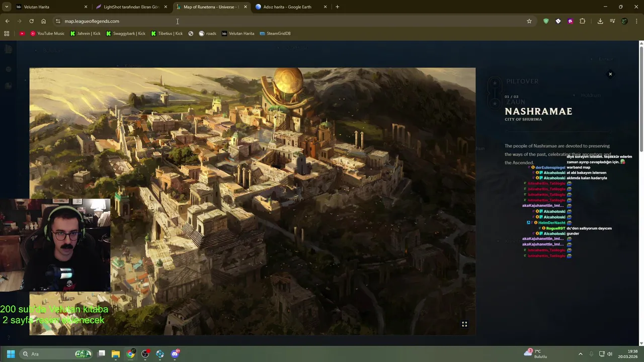Open the purple extension icon

click(x=570, y=21)
